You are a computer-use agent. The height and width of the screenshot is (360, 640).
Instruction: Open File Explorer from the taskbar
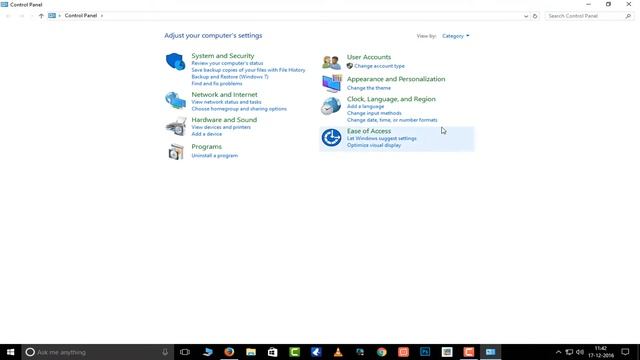coord(251,352)
